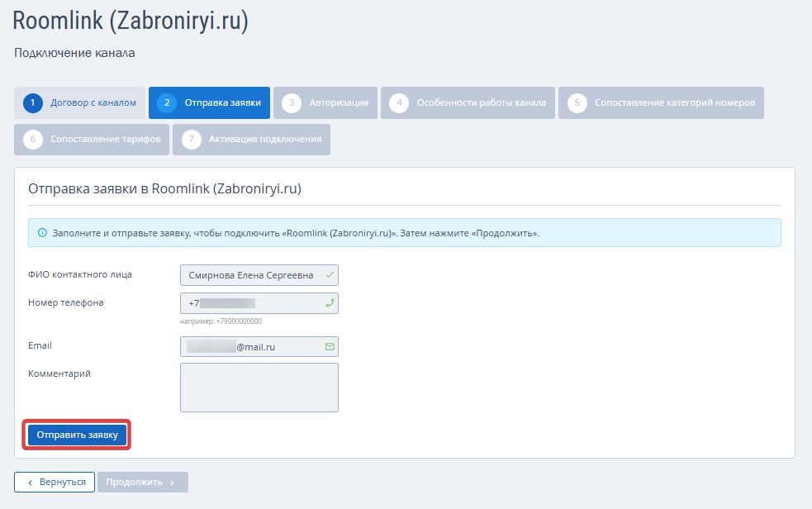Click the step 5 number circle

[577, 103]
